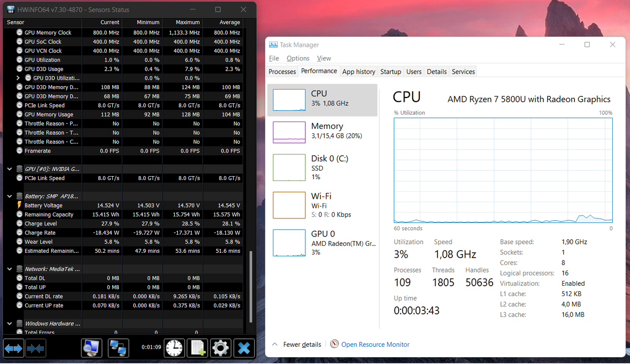Collapse Battery: SMP AP18 sensor group
The width and height of the screenshot is (630, 364).
pyautogui.click(x=10, y=196)
